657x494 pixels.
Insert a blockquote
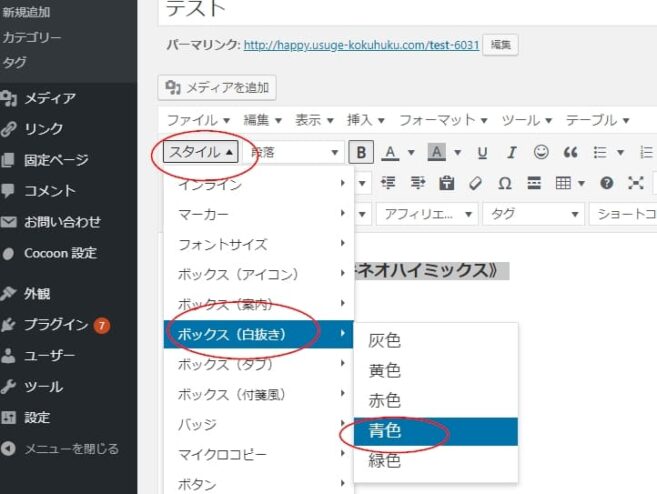[571, 152]
